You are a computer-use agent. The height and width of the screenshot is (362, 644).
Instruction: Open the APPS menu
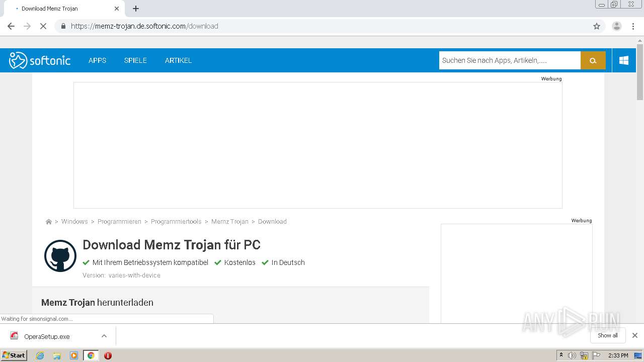(97, 60)
